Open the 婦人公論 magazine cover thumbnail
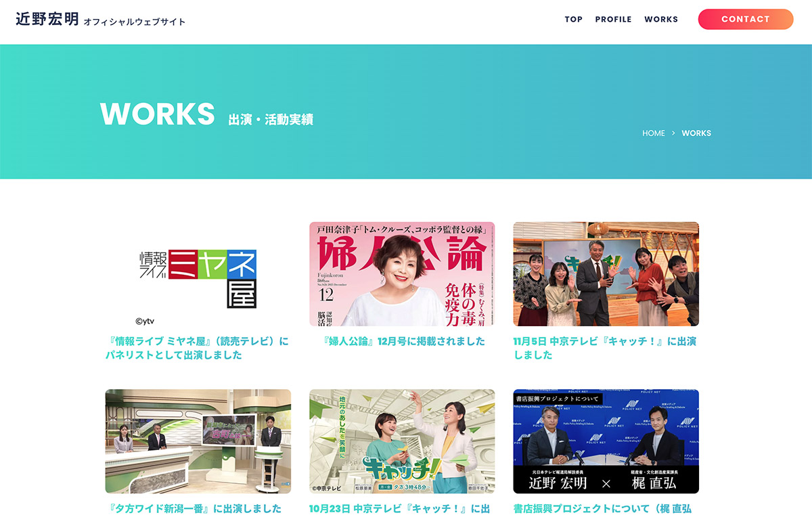This screenshot has width=812, height=515. [402, 274]
